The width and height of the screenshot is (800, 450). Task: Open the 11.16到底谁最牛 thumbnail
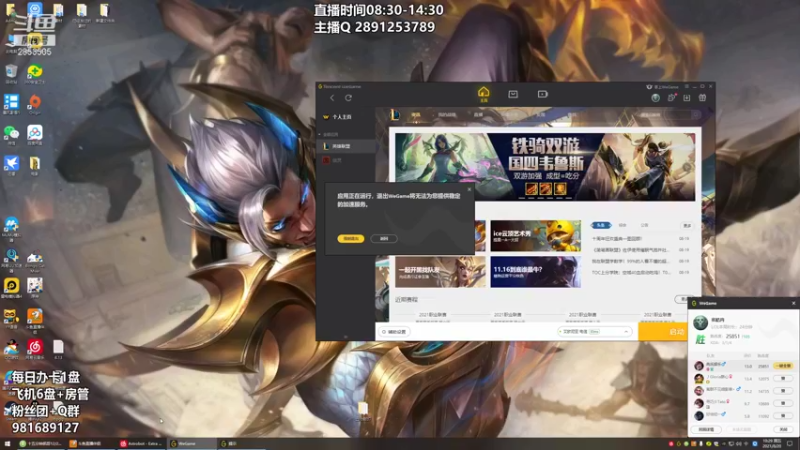tap(535, 272)
